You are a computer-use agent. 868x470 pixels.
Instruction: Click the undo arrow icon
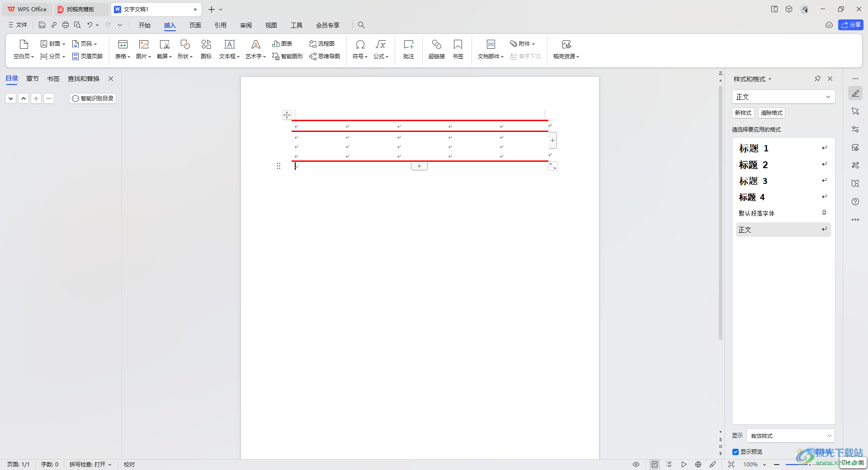(x=90, y=25)
